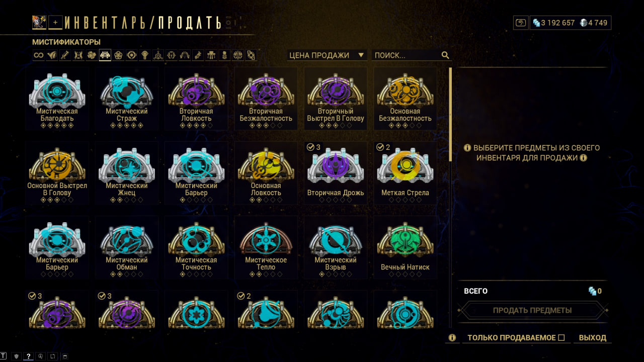Viewport: 644px width, 362px height.
Task: Click the player avatar icon
Action: coord(39,22)
